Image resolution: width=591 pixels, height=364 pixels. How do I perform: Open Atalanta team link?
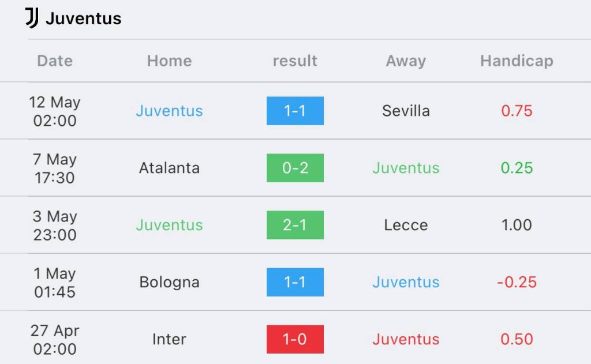click(169, 168)
